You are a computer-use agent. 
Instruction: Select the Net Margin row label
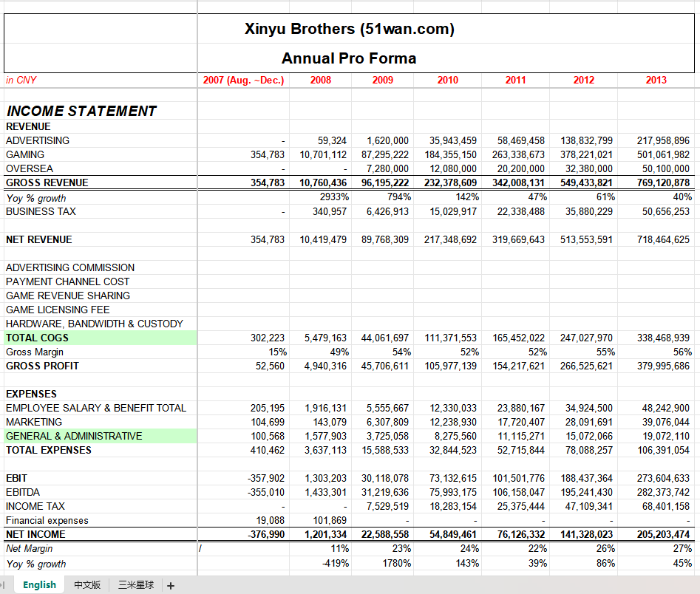tap(29, 548)
